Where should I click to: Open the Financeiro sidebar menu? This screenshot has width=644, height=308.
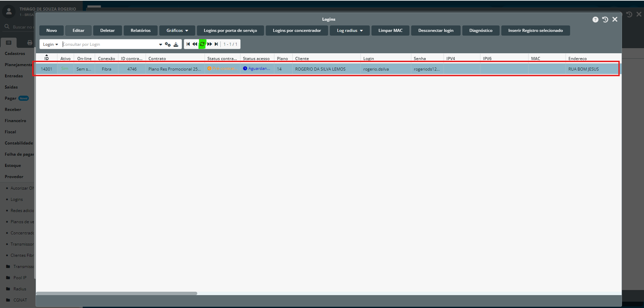(15, 121)
